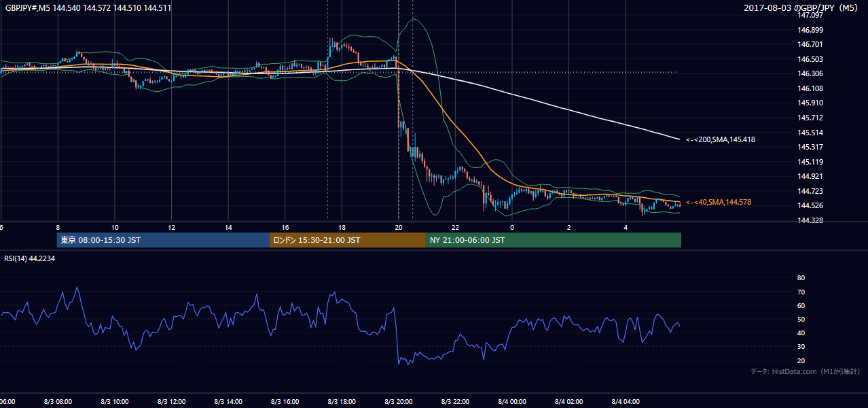Click hour tick 18 under the price chart
Image resolution: width=868 pixels, height=408 pixels.
point(342,227)
